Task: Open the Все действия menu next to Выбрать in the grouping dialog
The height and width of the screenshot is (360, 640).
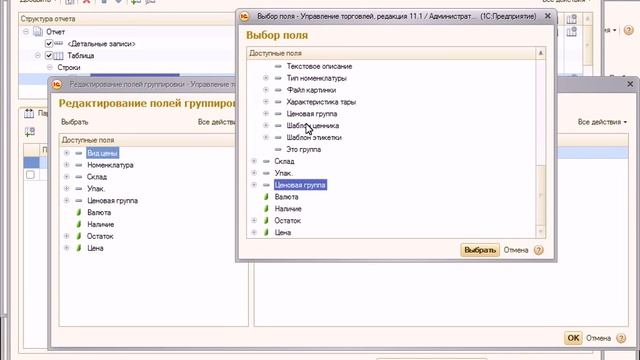Action: 216,122
